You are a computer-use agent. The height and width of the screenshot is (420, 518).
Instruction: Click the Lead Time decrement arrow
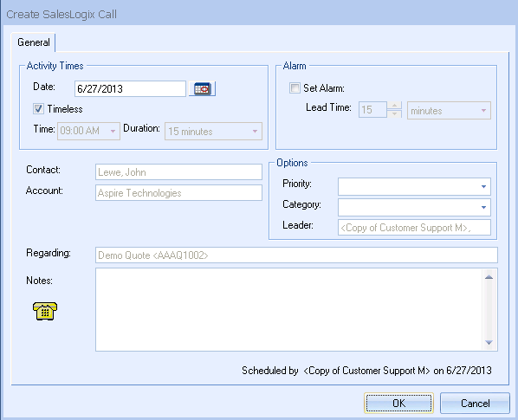point(394,114)
